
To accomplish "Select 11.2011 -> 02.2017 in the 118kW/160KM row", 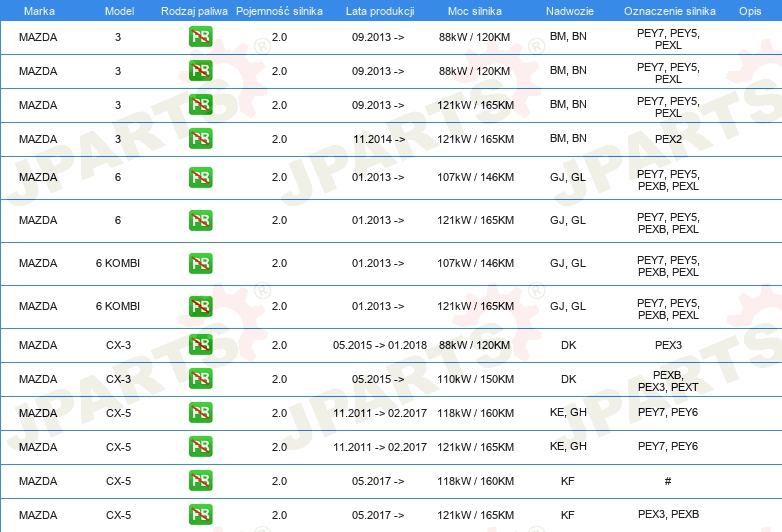I will click(x=380, y=413).
